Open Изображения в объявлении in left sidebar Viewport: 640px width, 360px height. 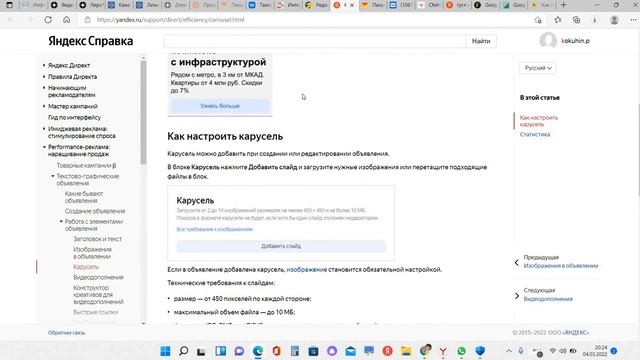pyautogui.click(x=92, y=253)
